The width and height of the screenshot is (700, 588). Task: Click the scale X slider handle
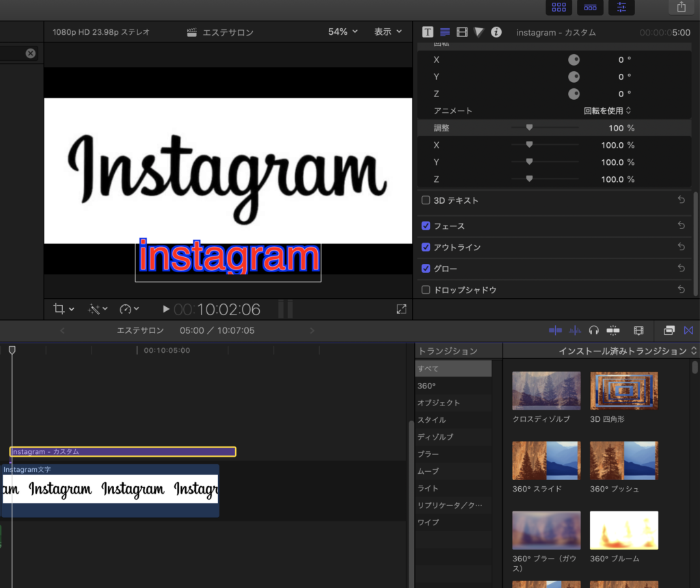pyautogui.click(x=529, y=145)
